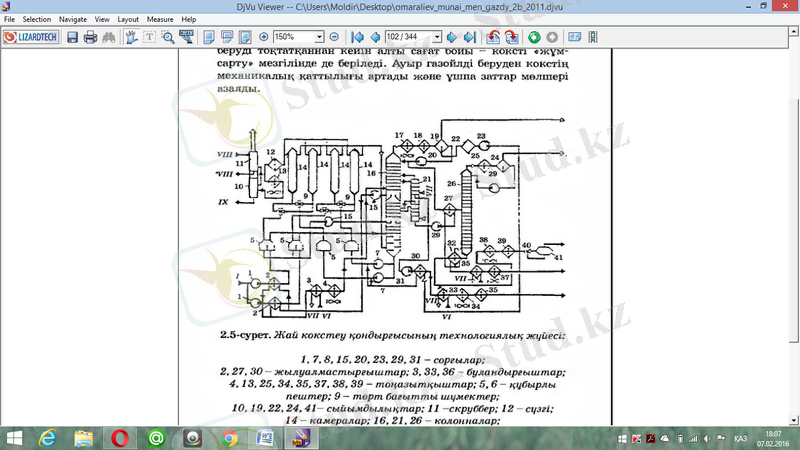Click the DjVu Viewer taskbar icon
Viewport: 800px width, 450px height.
tap(301, 438)
